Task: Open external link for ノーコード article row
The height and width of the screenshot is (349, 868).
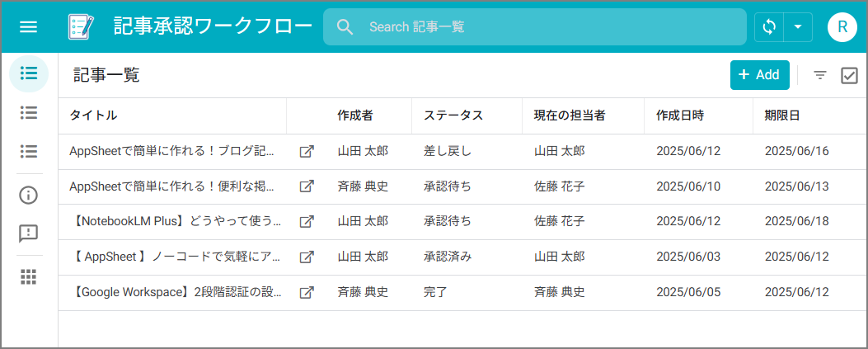Action: [x=307, y=257]
